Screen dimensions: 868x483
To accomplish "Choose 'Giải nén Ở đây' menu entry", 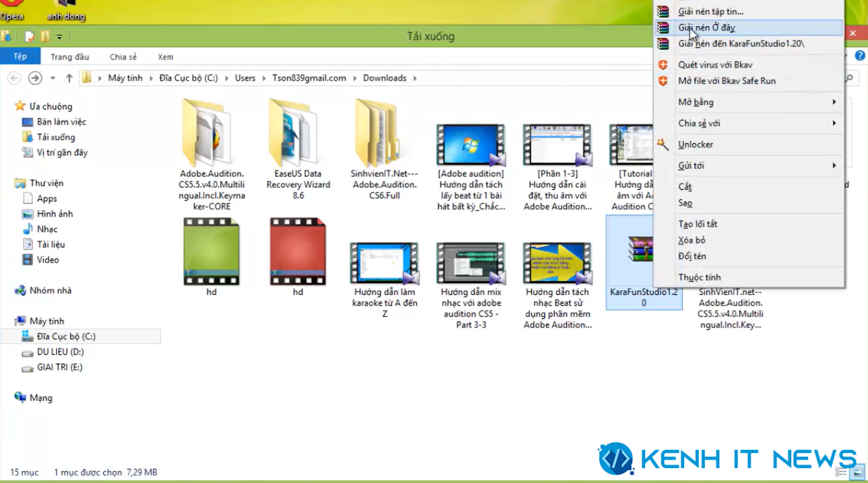I will click(x=748, y=27).
